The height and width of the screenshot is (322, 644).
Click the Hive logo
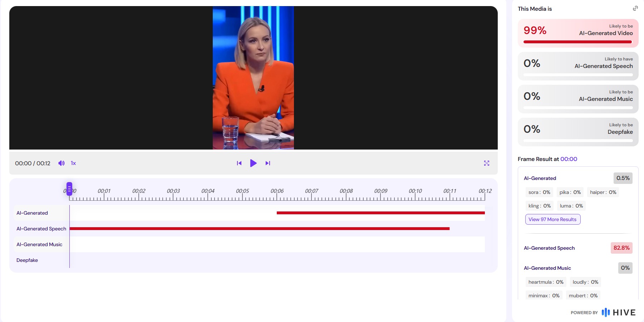click(x=619, y=312)
